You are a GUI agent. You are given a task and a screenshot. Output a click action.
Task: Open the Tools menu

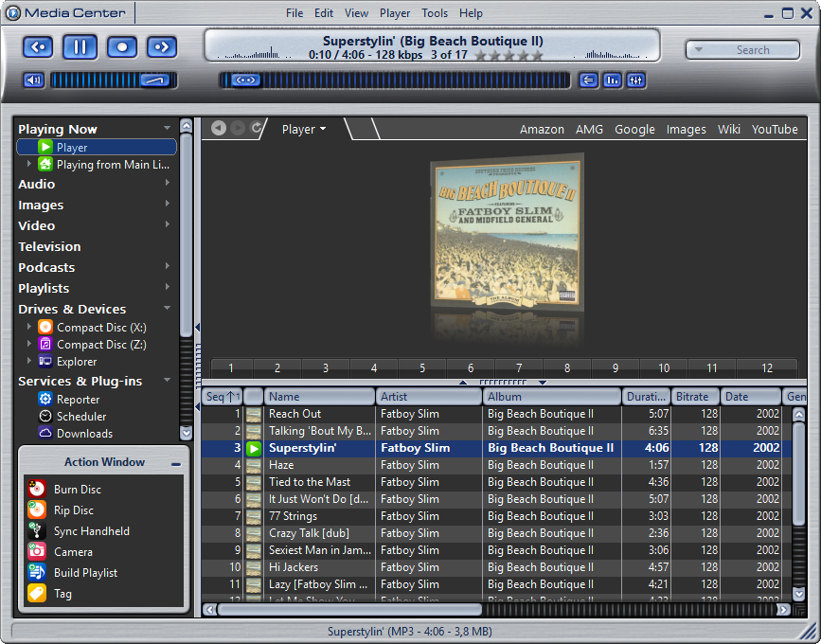435,13
